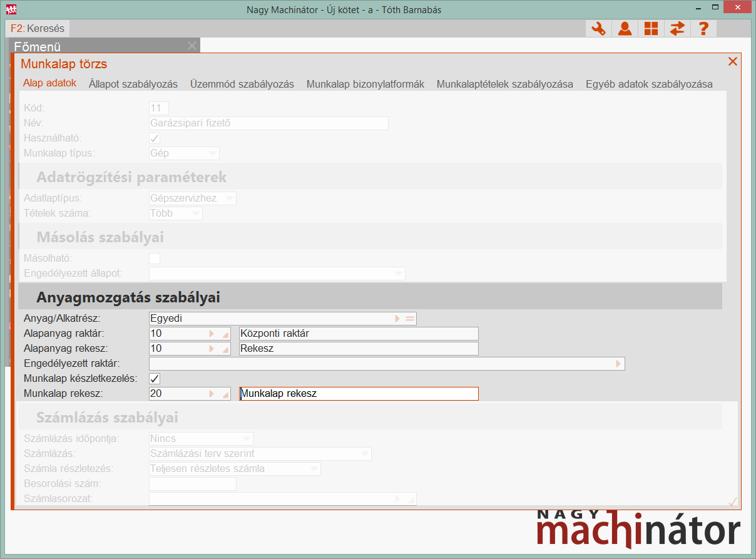
Task: Close the Munkalap törzs panel
Action: tap(732, 61)
